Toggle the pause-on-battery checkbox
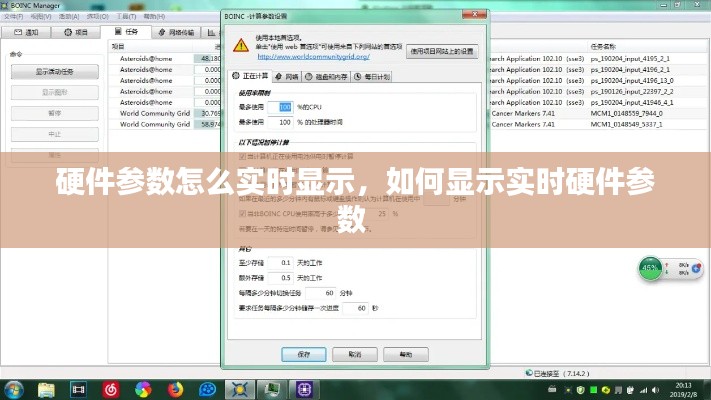 pyautogui.click(x=242, y=156)
